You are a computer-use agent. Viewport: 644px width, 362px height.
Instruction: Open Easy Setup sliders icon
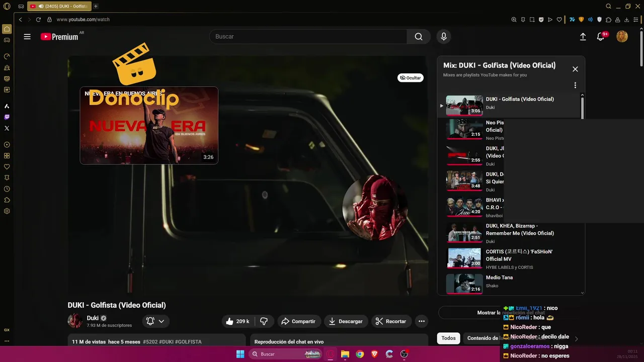tap(636, 20)
